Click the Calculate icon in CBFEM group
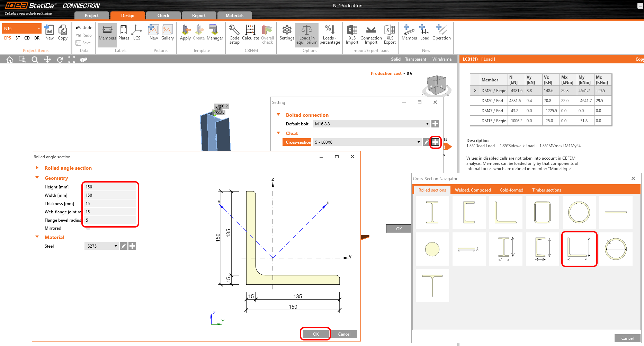 250,33
